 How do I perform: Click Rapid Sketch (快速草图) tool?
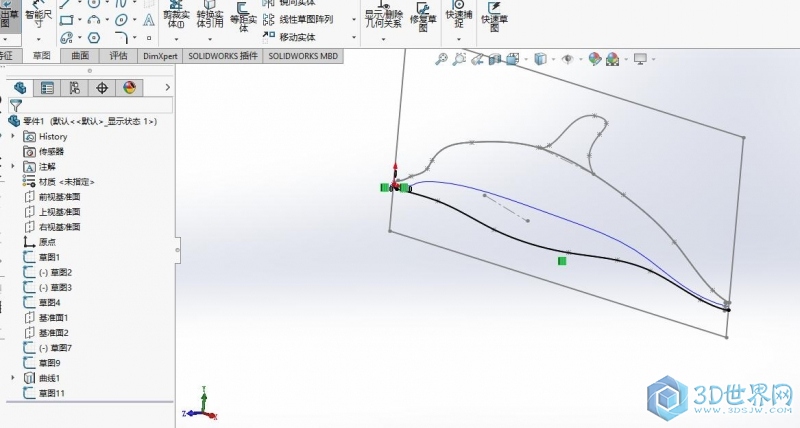pos(494,16)
